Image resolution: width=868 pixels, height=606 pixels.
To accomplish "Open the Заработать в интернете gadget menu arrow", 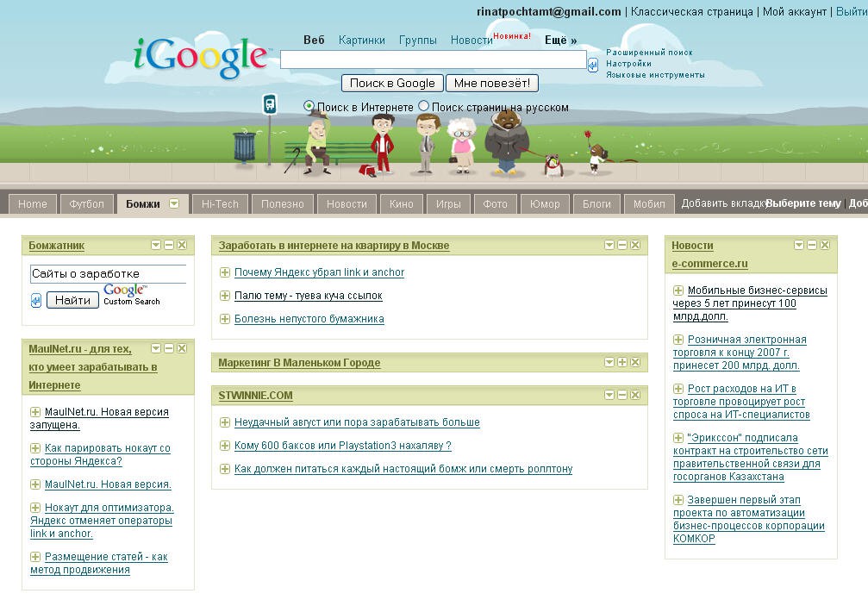I will tap(609, 245).
